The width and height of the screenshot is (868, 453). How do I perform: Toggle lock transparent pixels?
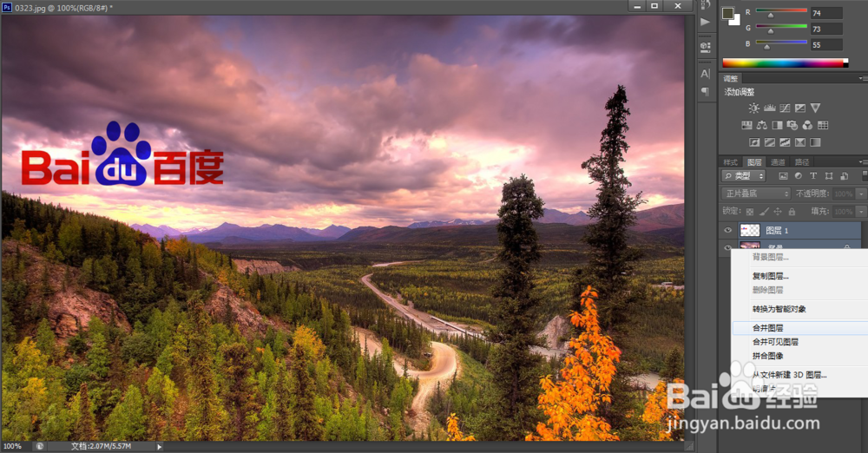coord(750,212)
